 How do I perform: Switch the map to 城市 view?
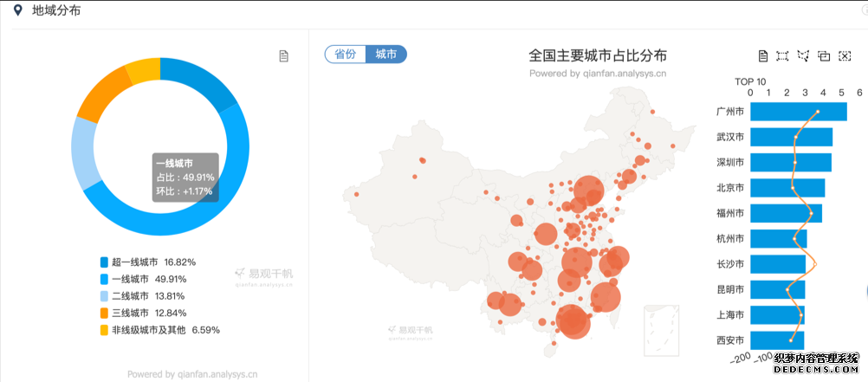coord(385,55)
